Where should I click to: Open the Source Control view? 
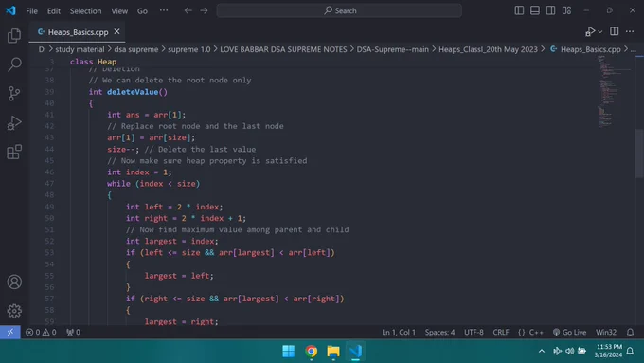click(x=14, y=94)
